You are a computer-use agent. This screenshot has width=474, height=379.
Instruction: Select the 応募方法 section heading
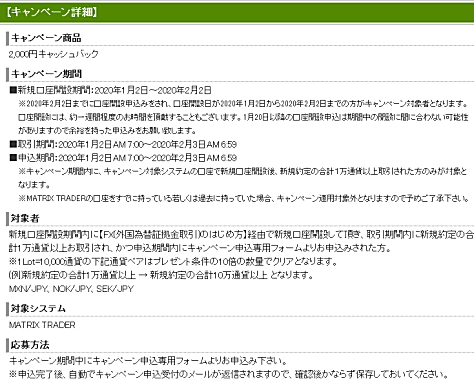(30, 345)
